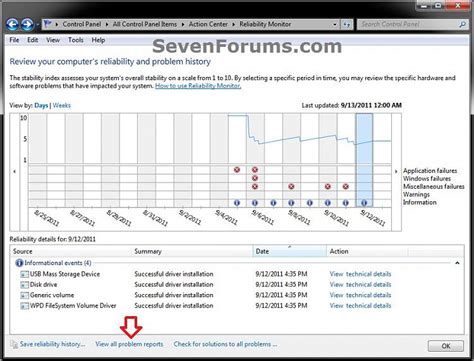Viewport: 474px width, 361px height.
Task: Click Save reliability history link
Action: pos(52,344)
